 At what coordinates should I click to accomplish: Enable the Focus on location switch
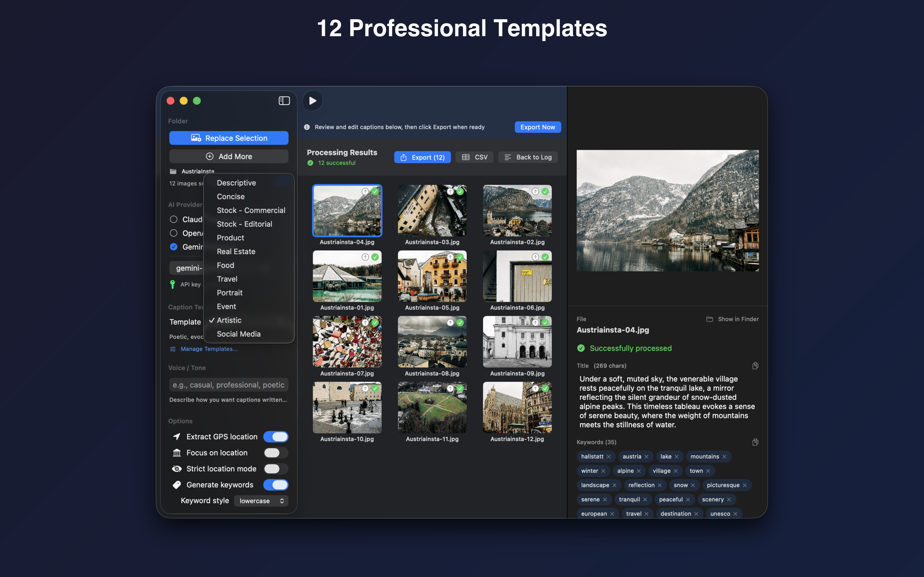tap(276, 453)
